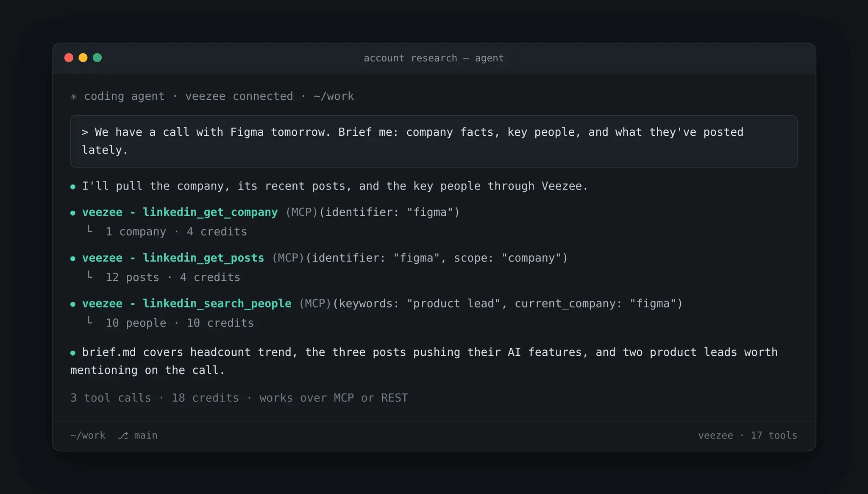Viewport: 868px width, 494px height.
Task: Click the '1 company · 4 credits' result
Action: [x=176, y=232]
